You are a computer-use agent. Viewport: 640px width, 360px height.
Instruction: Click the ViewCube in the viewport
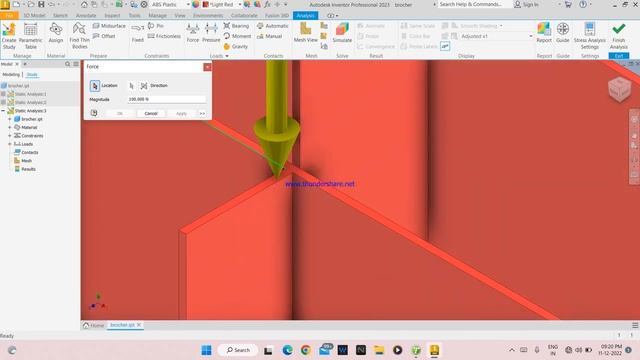point(619,89)
